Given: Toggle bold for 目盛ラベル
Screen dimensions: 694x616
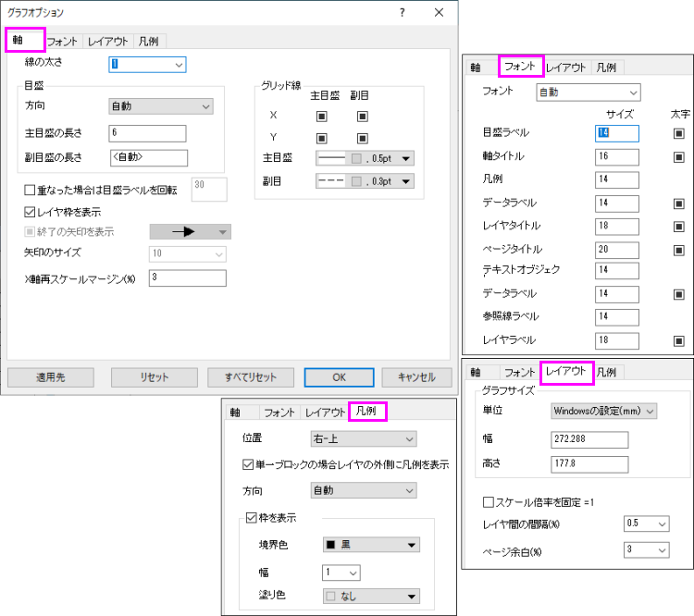Looking at the screenshot, I should point(679,133).
